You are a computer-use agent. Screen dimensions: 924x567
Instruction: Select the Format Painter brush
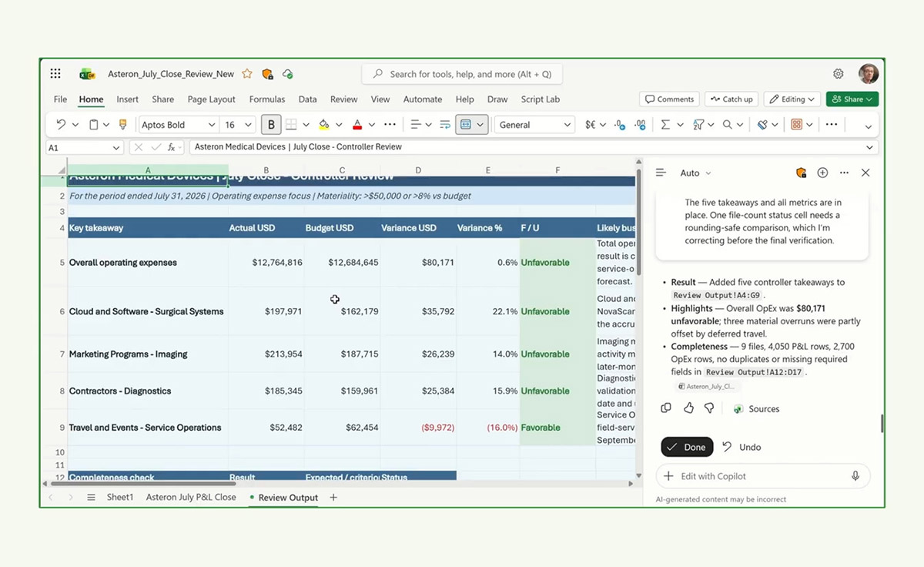pos(122,125)
